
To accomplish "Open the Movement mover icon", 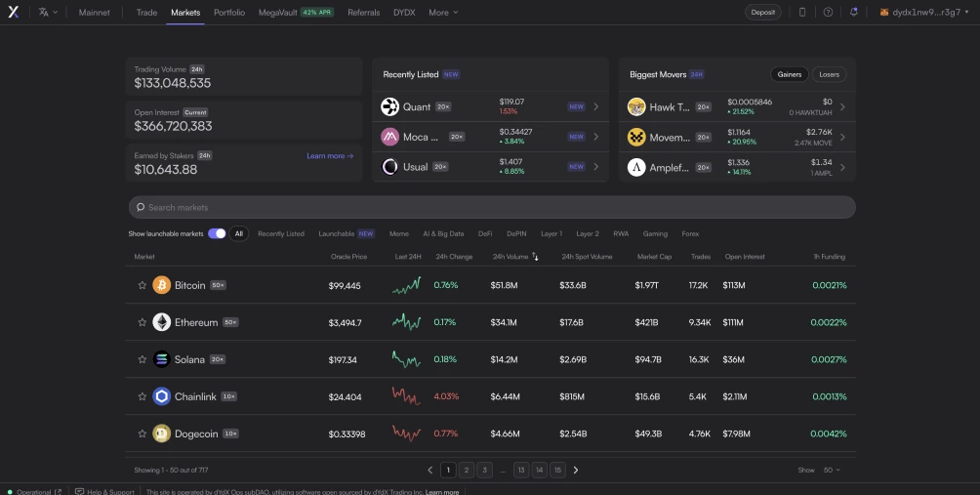I will click(x=636, y=137).
